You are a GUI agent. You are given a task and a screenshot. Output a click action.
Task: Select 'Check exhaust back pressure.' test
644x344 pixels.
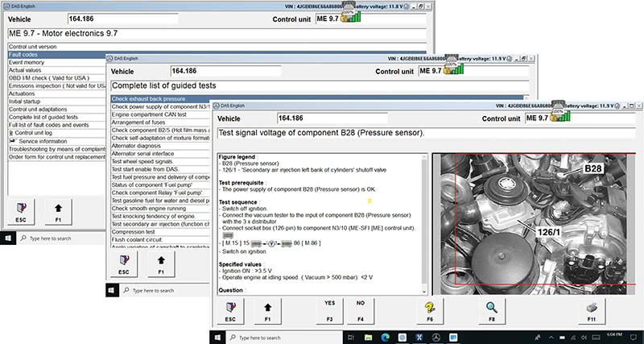point(317,99)
